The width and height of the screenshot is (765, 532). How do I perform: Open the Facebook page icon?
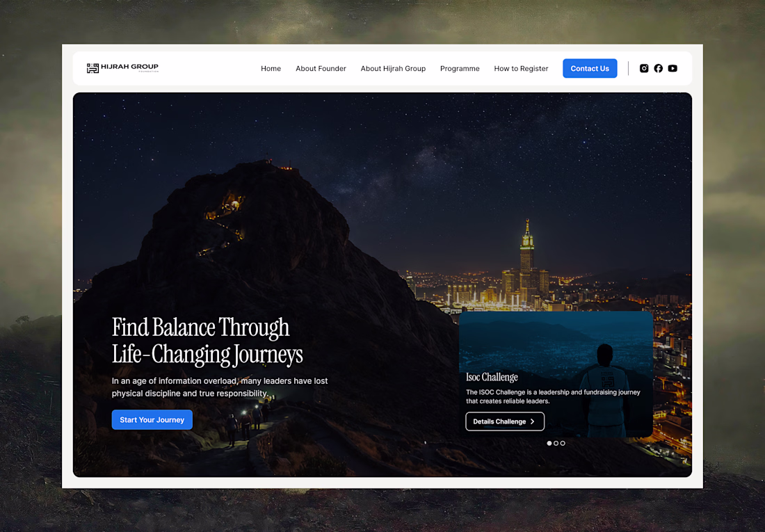coord(658,68)
